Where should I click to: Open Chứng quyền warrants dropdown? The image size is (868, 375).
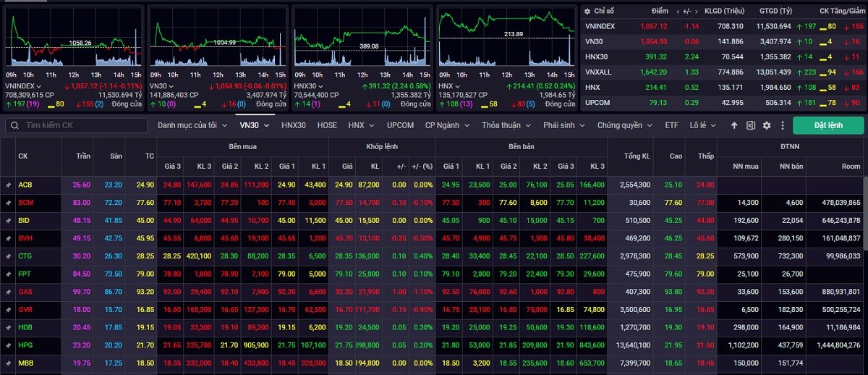[x=624, y=125]
